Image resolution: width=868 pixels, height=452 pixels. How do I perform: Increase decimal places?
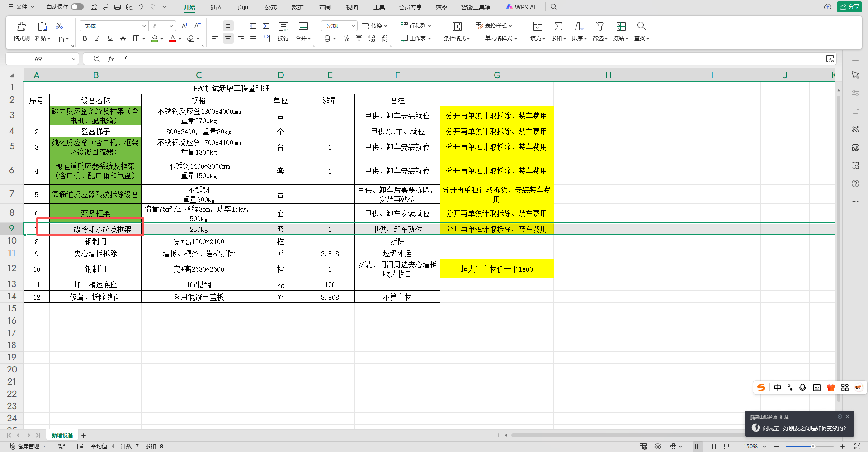372,38
